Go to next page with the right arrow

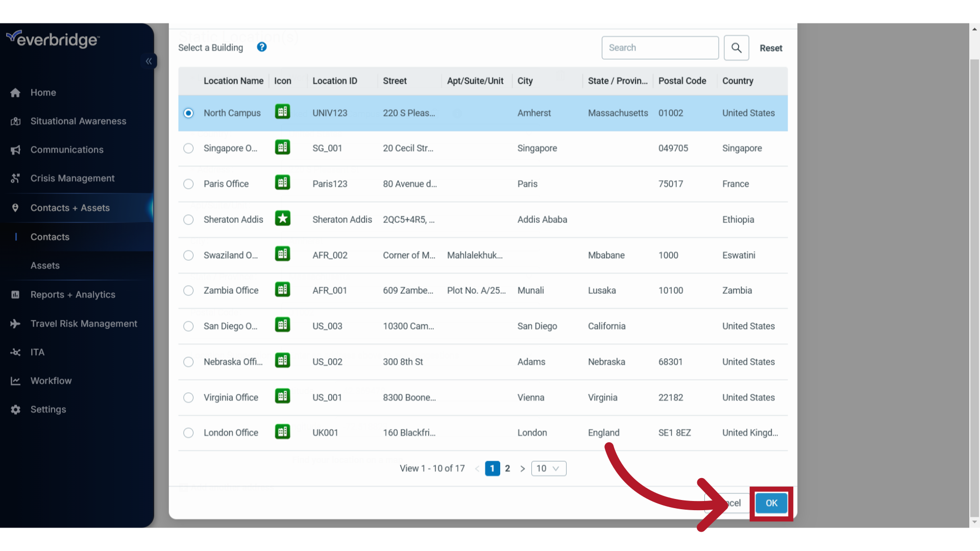[x=522, y=468]
